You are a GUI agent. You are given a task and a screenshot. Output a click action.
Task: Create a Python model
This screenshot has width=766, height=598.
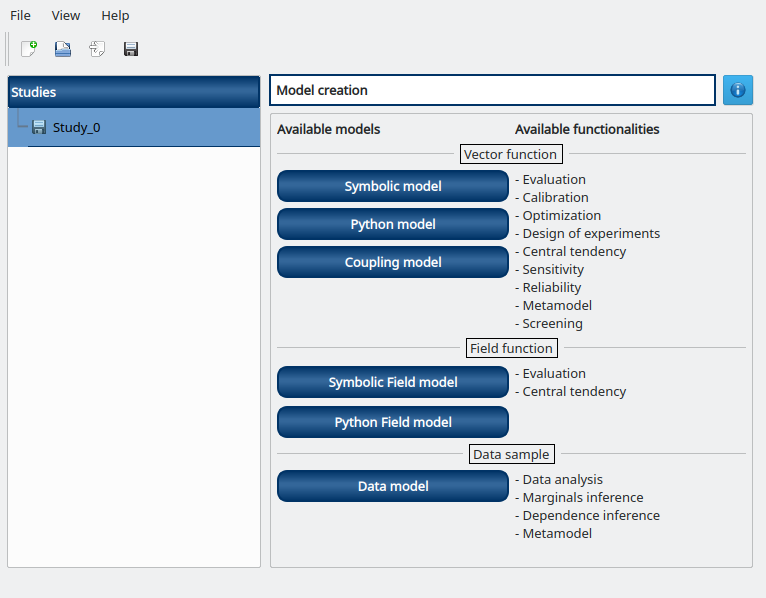click(393, 224)
